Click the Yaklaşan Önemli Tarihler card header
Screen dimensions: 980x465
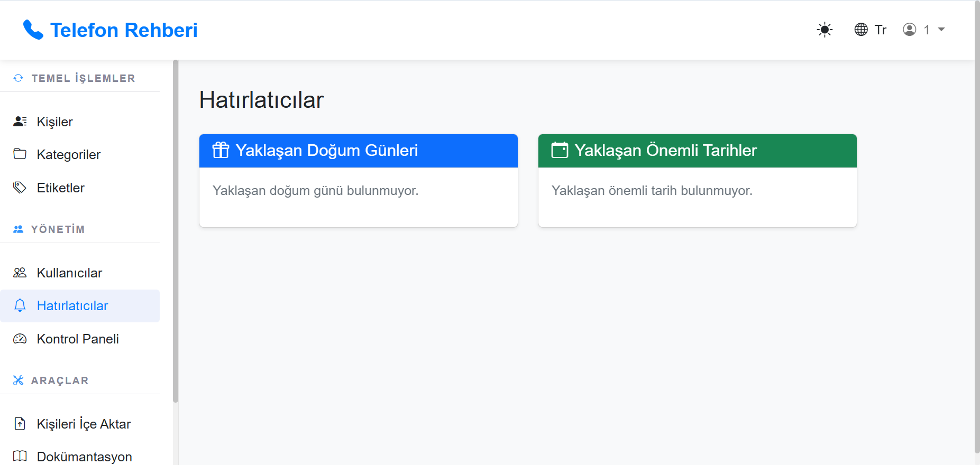697,151
